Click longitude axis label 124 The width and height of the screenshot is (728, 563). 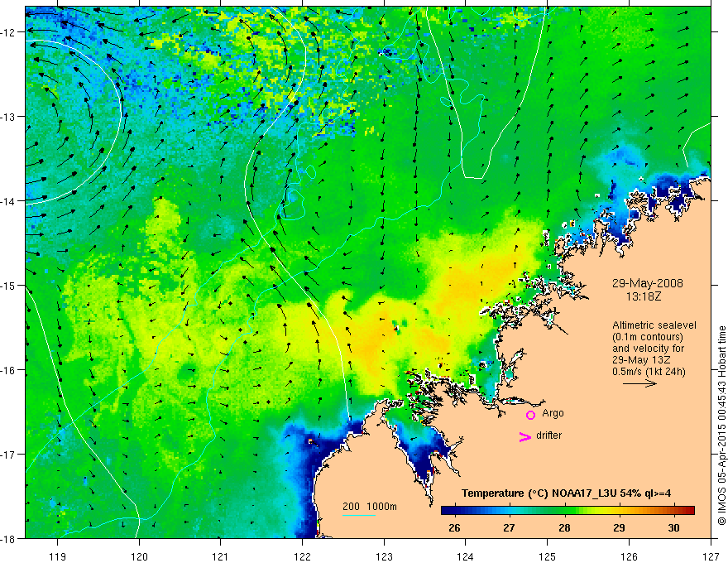(x=466, y=556)
